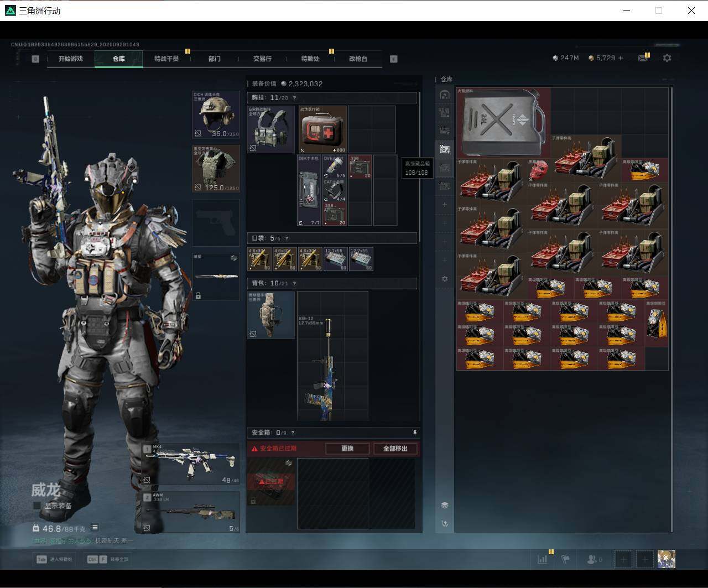Click the warehouse sort icon at bottom

pyautogui.click(x=445, y=523)
